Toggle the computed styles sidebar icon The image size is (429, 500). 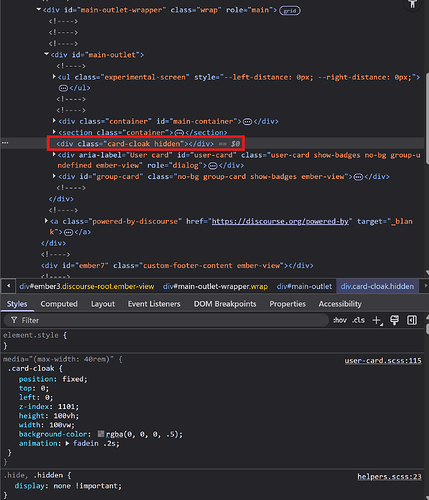click(x=412, y=320)
